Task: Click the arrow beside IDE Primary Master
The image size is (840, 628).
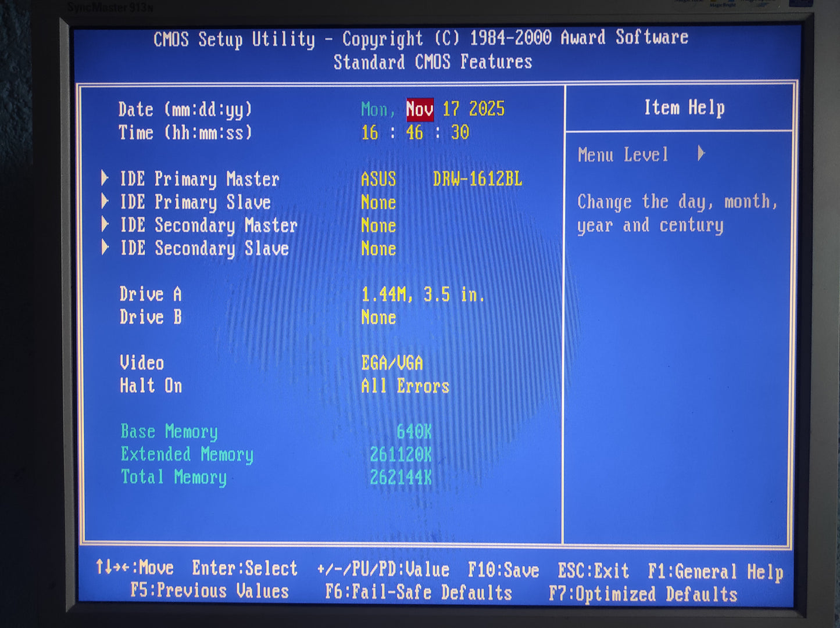Action: [106, 179]
